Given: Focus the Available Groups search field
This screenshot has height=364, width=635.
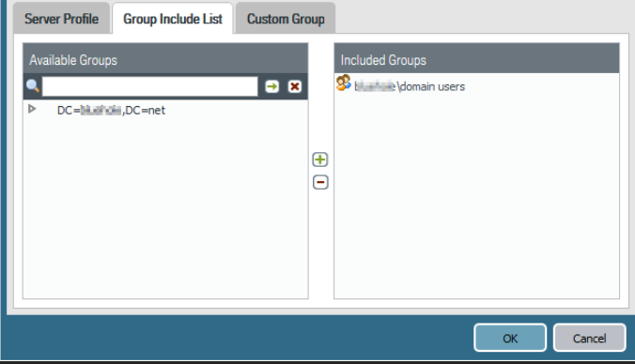Looking at the screenshot, I should coord(150,86).
